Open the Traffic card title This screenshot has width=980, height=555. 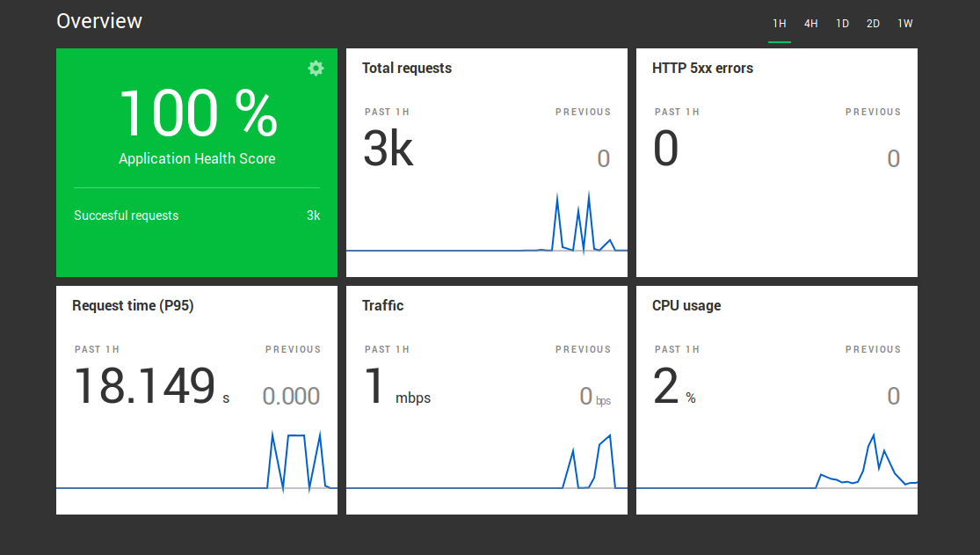[x=382, y=306]
